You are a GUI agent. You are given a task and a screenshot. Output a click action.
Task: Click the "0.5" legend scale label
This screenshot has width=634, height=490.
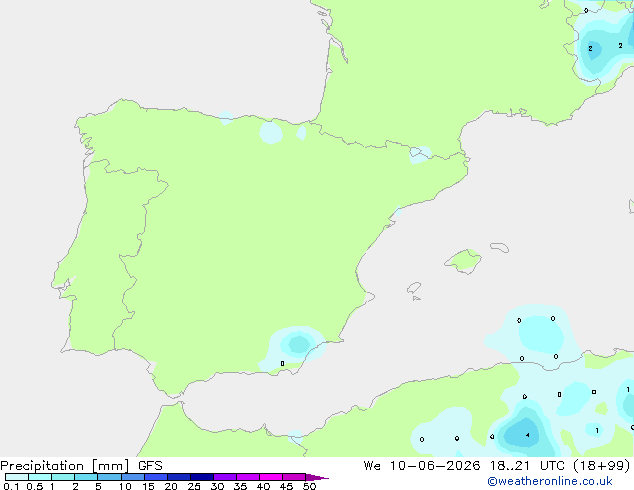coord(35,486)
